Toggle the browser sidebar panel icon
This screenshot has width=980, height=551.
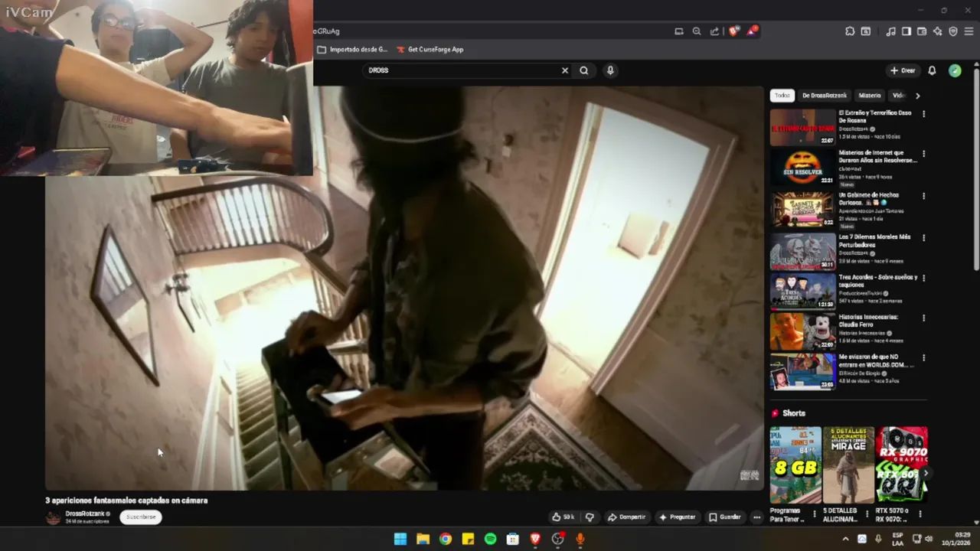[906, 31]
